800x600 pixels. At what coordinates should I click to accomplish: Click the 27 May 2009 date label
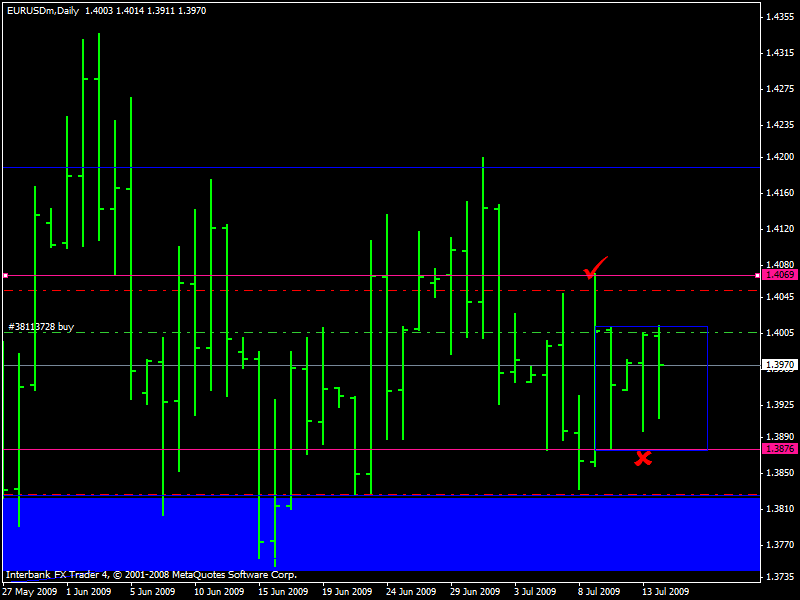click(x=29, y=591)
